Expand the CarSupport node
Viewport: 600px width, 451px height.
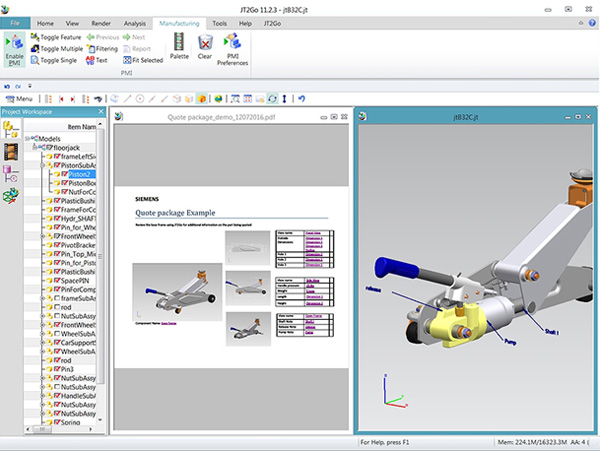pyautogui.click(x=43, y=342)
